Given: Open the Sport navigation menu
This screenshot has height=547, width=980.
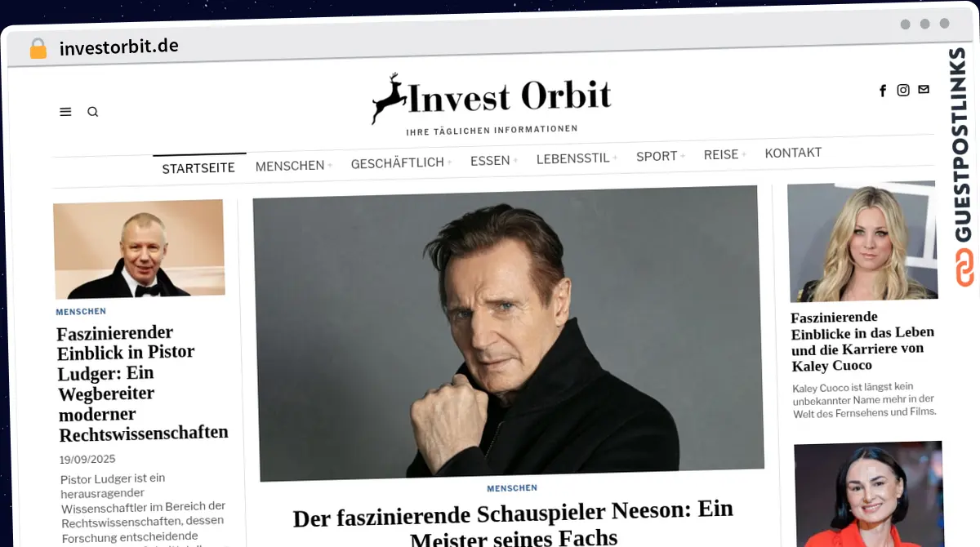Looking at the screenshot, I should (661, 156).
